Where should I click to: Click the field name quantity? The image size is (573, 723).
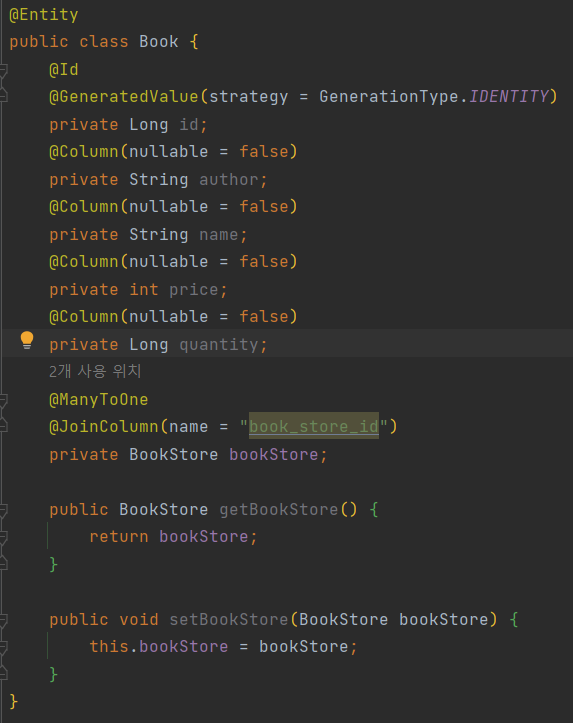click(x=219, y=345)
